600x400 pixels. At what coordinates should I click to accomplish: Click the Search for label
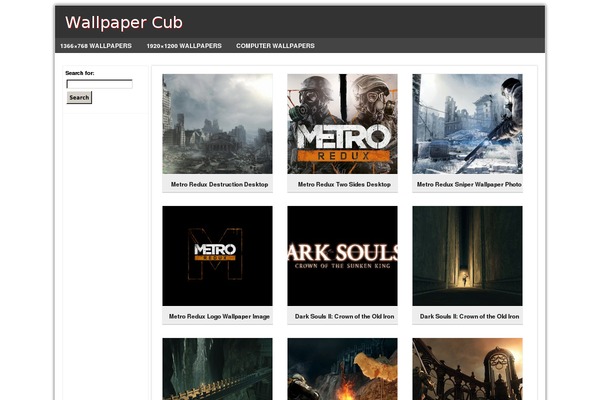pyautogui.click(x=80, y=73)
